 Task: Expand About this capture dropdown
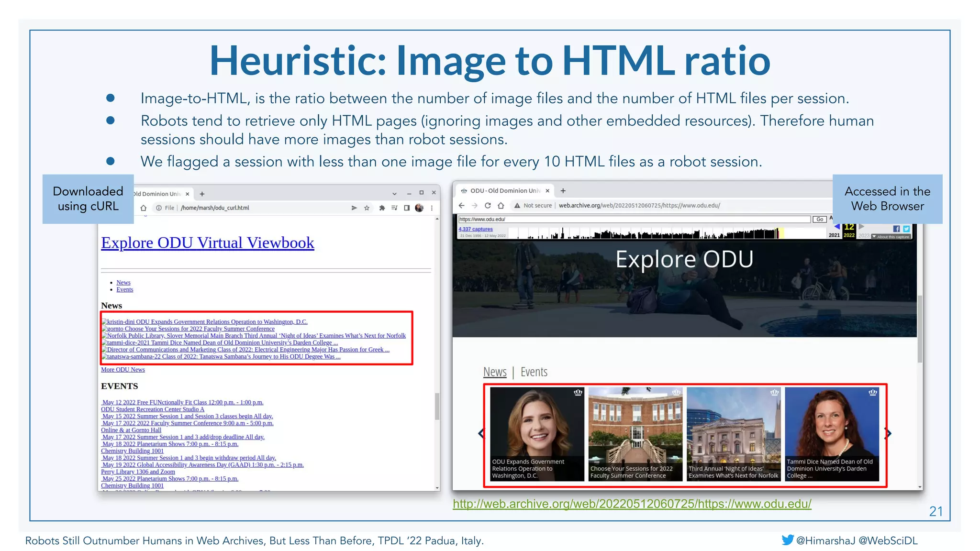[891, 237]
